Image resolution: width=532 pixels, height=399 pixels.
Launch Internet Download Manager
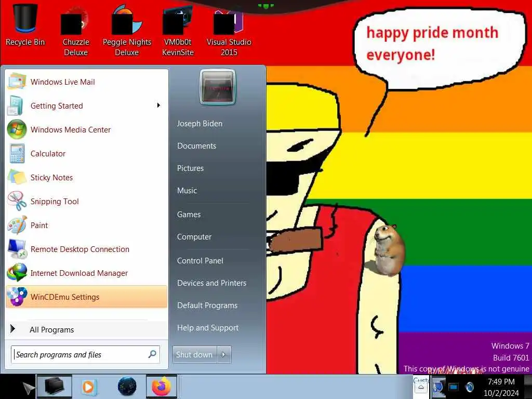coord(86,273)
